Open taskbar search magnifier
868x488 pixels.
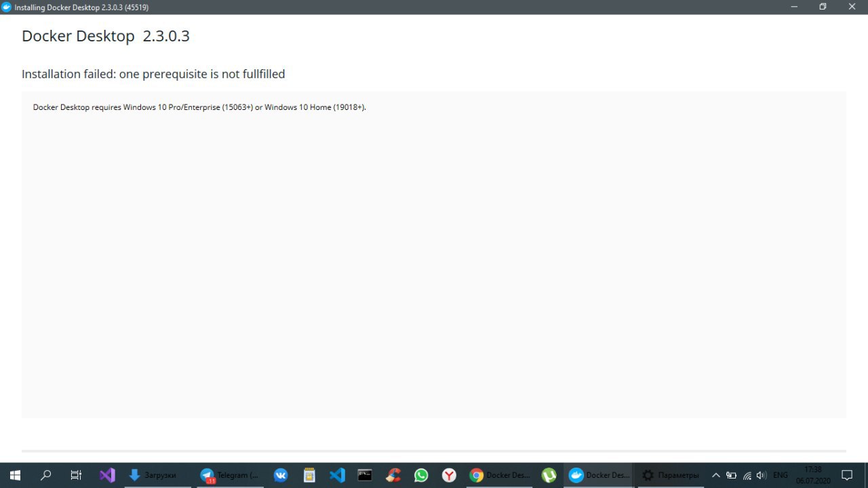point(46,475)
